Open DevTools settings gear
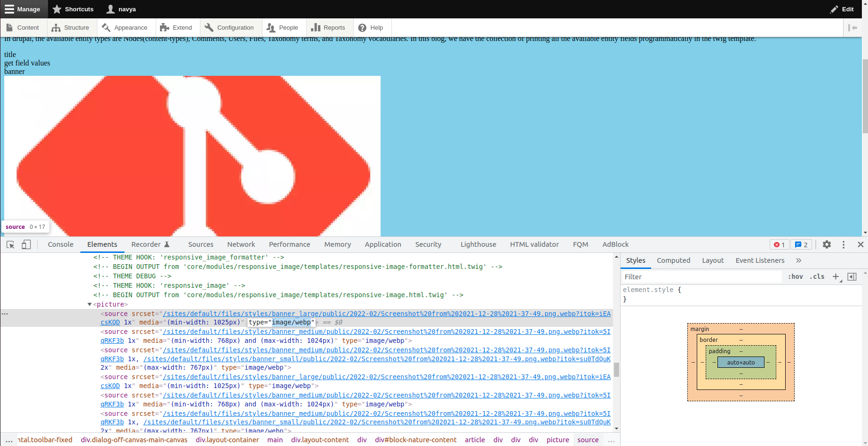The width and height of the screenshot is (868, 446). (x=827, y=244)
